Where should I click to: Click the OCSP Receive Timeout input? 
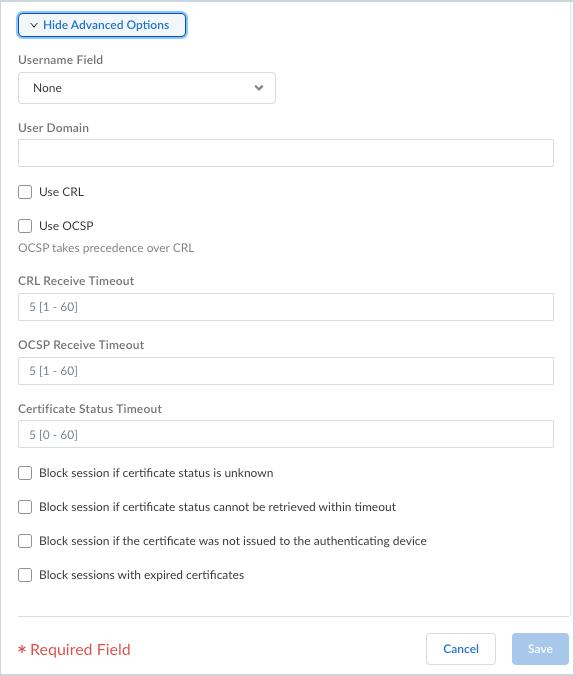285,371
